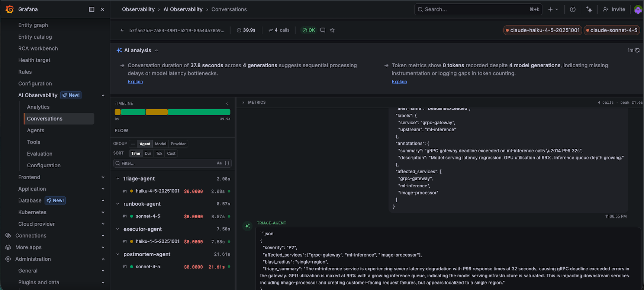644x290 pixels.
Task: Focus the top Search box
Action: point(478,9)
